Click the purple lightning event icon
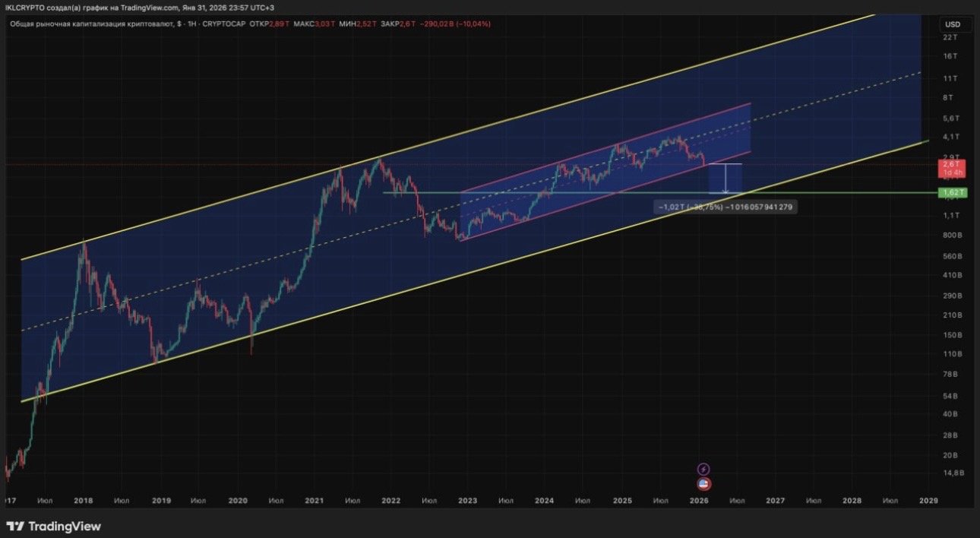The width and height of the screenshot is (980, 538). (703, 470)
